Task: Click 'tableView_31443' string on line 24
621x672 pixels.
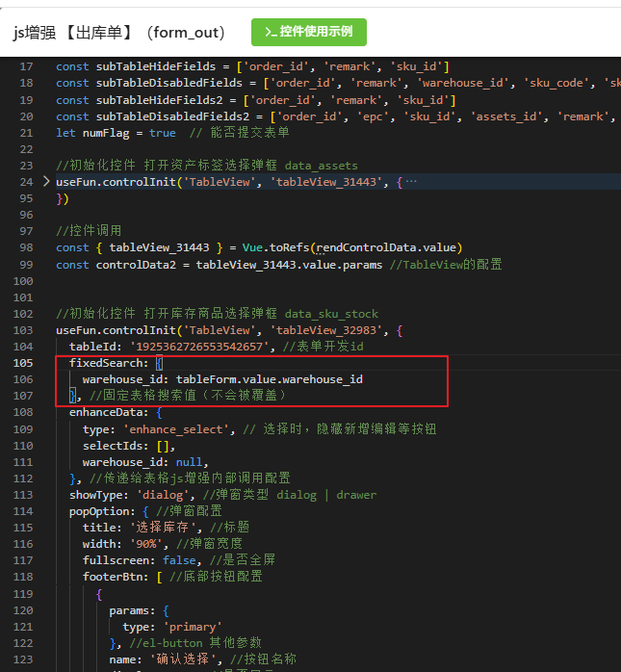Action: click(x=326, y=182)
